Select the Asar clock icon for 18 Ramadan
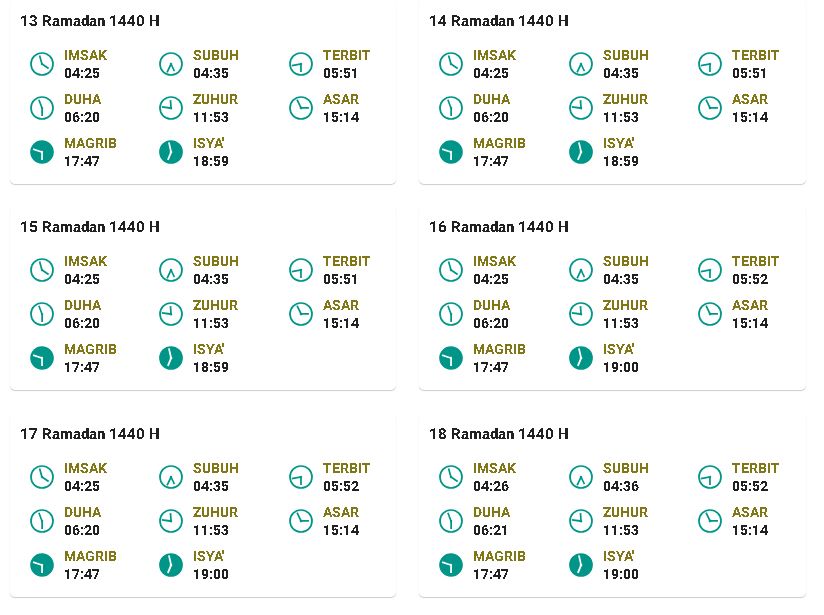 pos(710,521)
